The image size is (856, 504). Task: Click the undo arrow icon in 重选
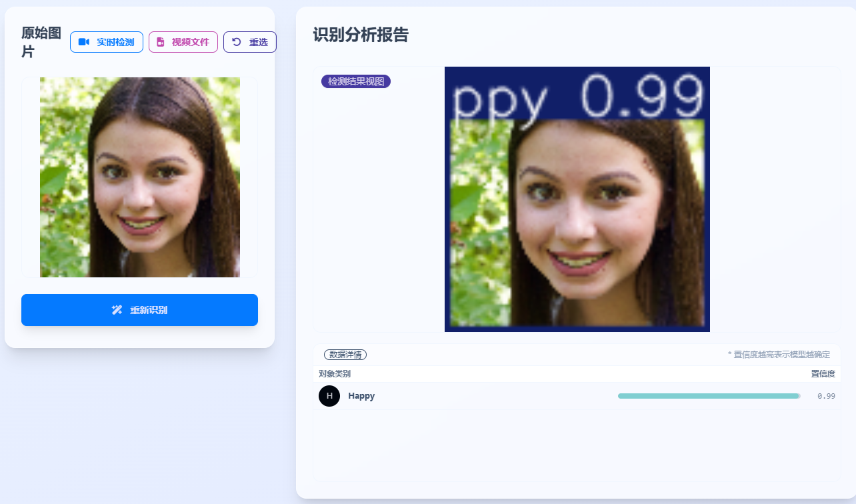click(236, 42)
